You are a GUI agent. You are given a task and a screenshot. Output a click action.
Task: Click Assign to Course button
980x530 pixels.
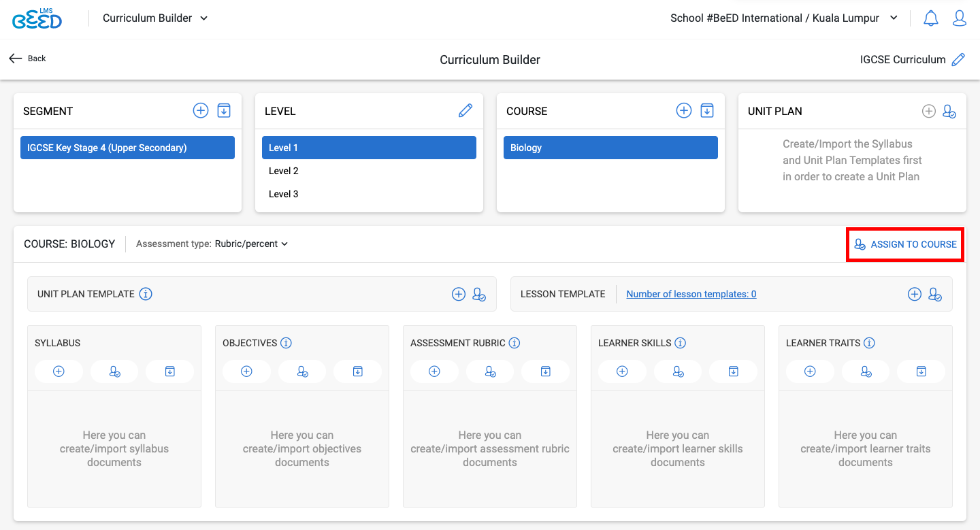tap(905, 244)
